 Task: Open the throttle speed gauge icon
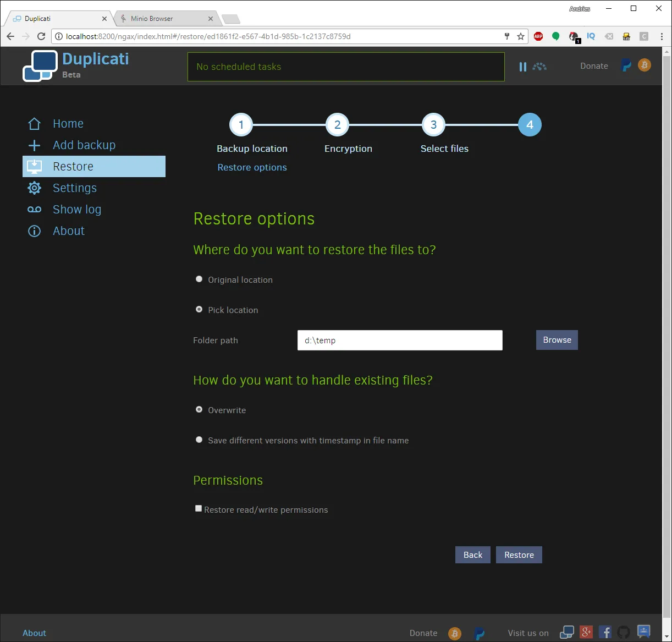click(539, 67)
